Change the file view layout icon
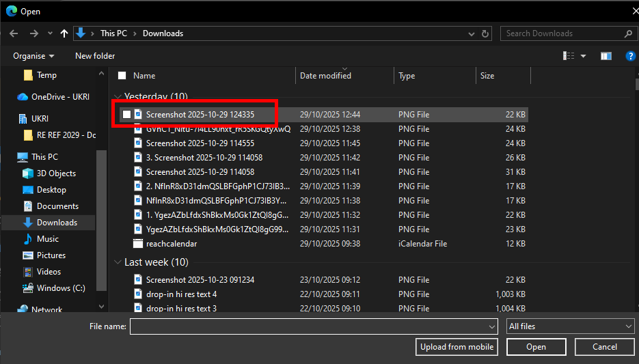The image size is (639, 364). [569, 56]
